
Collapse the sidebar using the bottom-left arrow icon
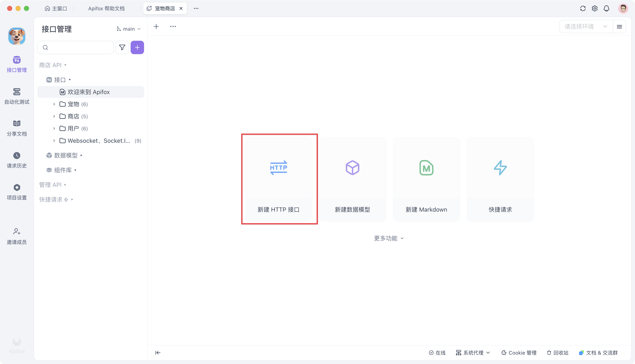(x=158, y=352)
